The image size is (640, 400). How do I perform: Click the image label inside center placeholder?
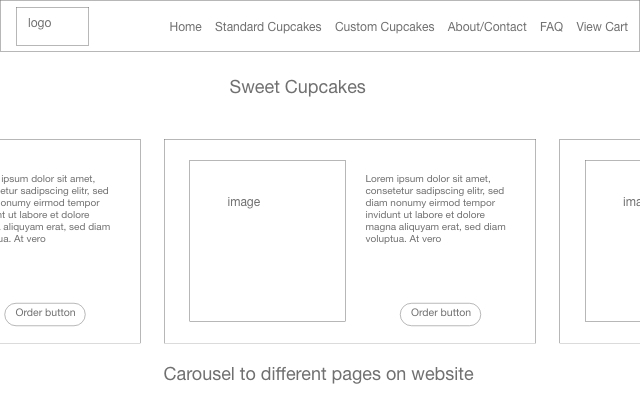244,202
